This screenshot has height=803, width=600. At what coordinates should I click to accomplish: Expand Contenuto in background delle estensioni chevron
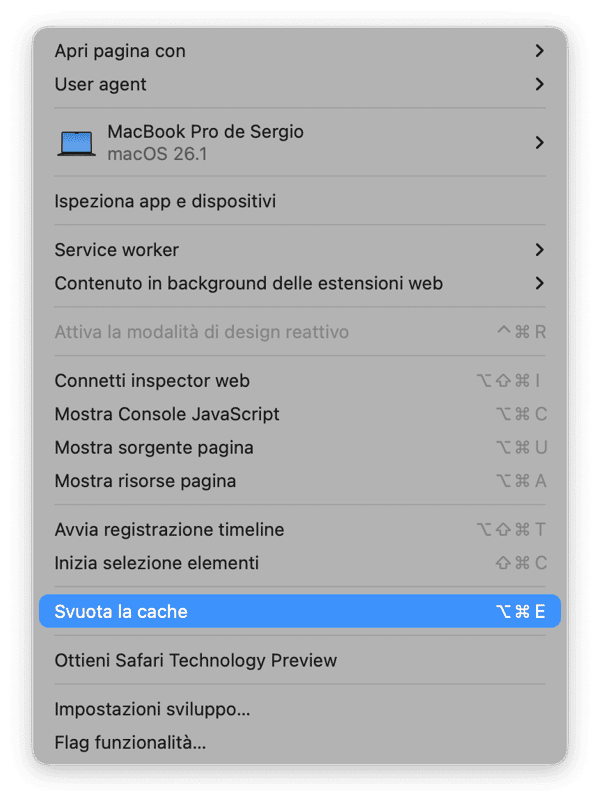[539, 283]
